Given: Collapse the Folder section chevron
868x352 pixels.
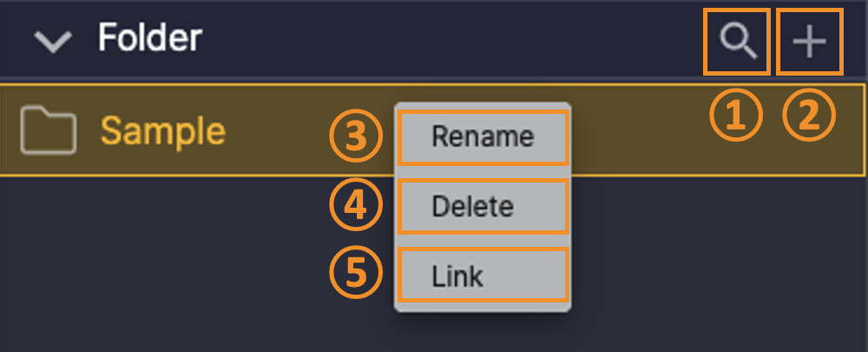Looking at the screenshot, I should [54, 42].
